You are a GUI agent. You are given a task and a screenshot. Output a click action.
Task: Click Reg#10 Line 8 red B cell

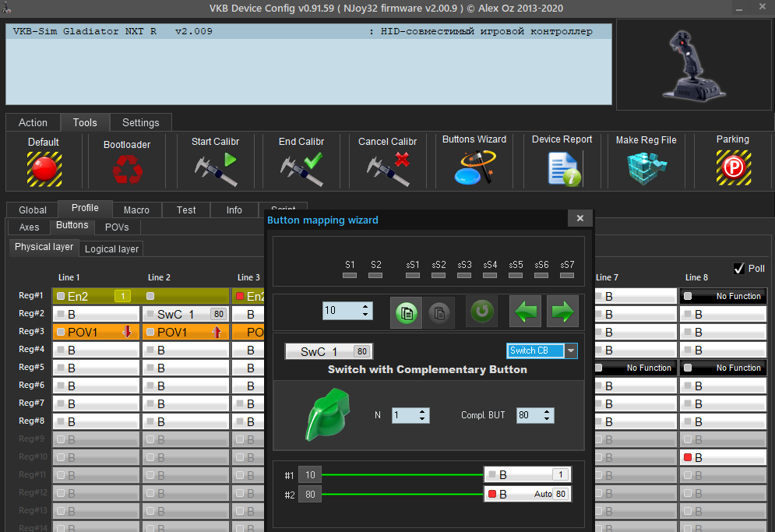pos(723,457)
